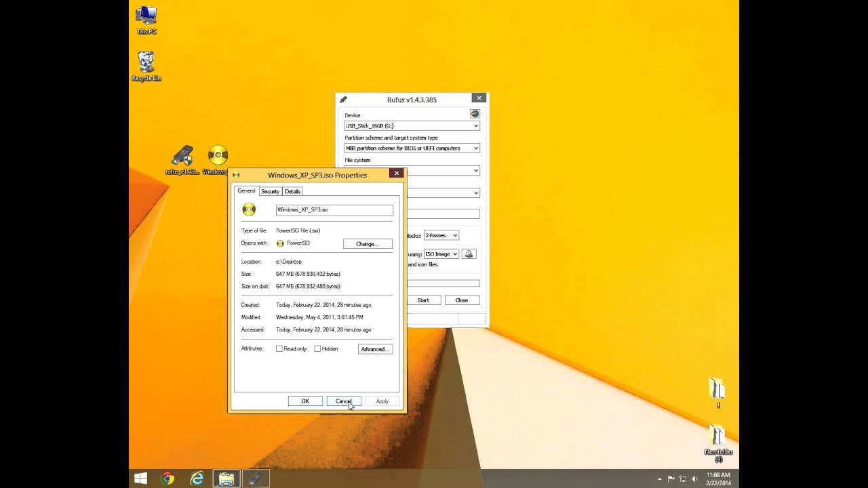Switch to the Security tab
The image size is (868, 488).
click(x=270, y=191)
